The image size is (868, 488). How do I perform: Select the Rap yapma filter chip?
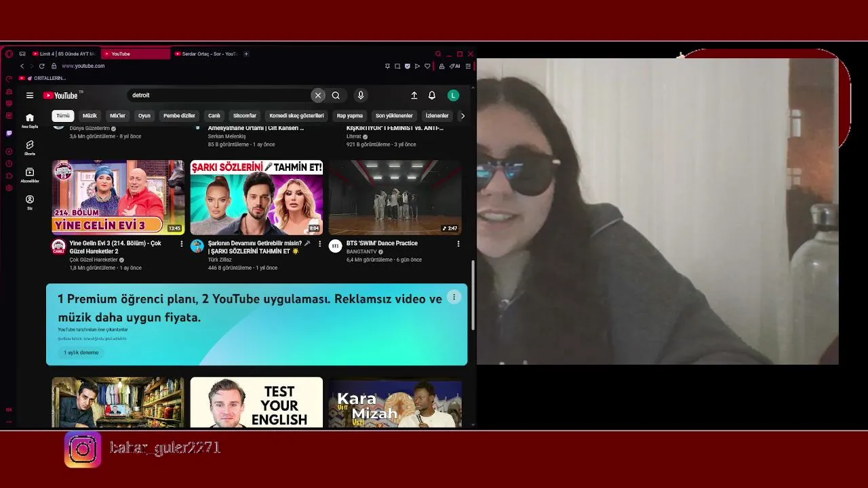pyautogui.click(x=350, y=116)
